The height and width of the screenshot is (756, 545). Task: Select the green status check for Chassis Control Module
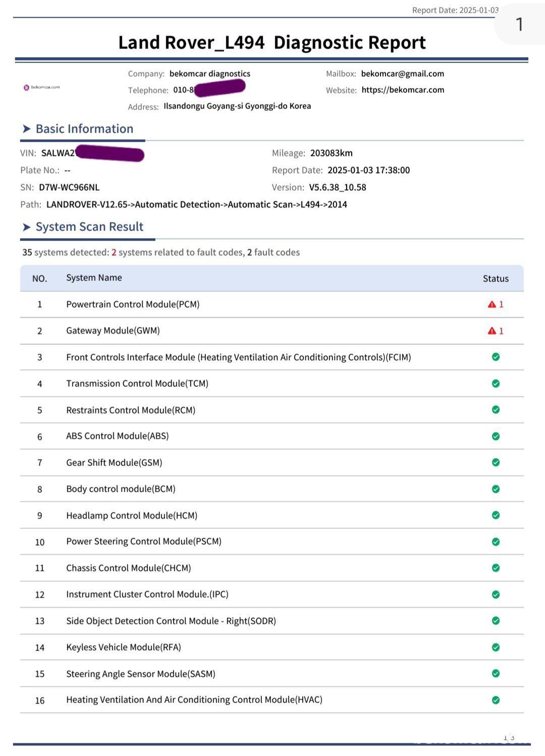(x=496, y=568)
